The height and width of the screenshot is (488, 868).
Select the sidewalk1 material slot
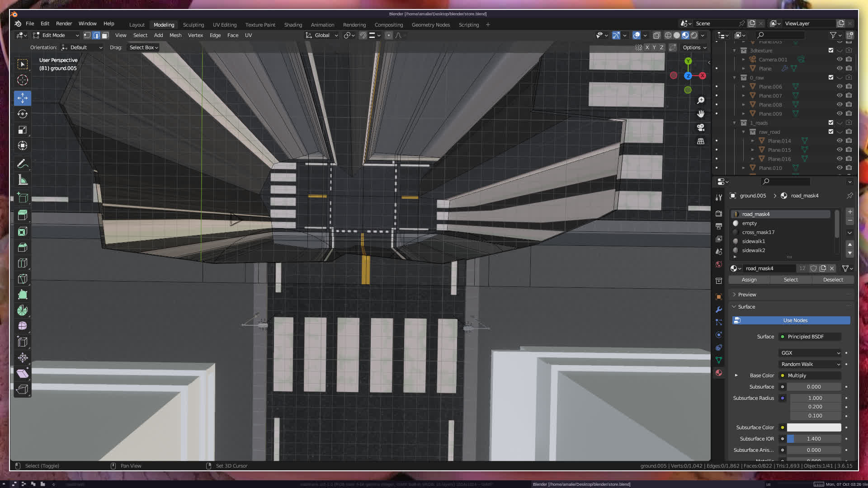point(754,241)
